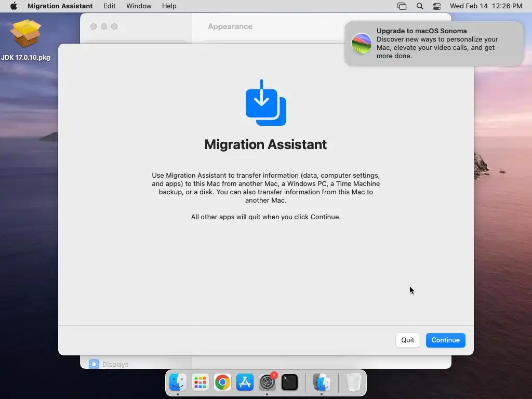This screenshot has width=532, height=399.
Task: Open the Upgrade to macOS Sonoma notification
Action: coord(434,44)
